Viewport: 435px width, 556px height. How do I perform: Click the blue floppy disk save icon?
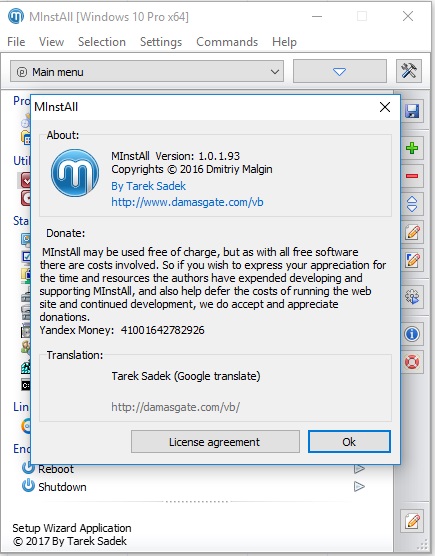click(412, 111)
